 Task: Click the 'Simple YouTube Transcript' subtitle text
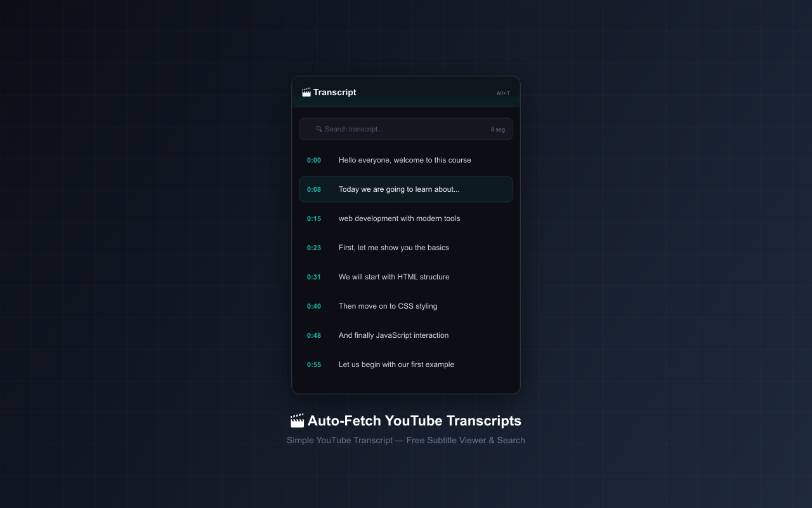(406, 440)
